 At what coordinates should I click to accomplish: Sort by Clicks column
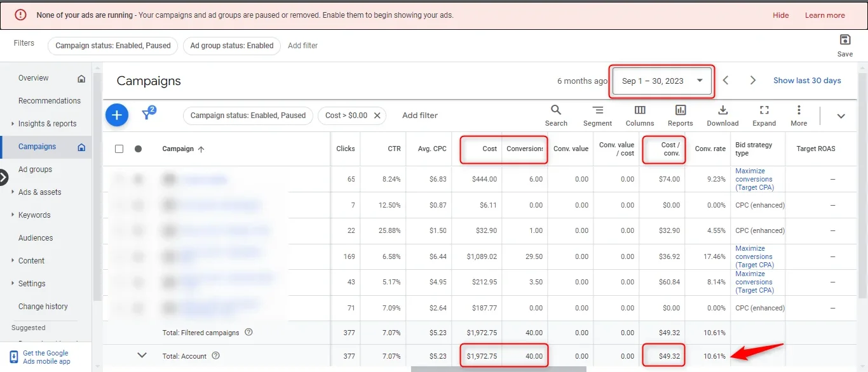pyautogui.click(x=346, y=149)
